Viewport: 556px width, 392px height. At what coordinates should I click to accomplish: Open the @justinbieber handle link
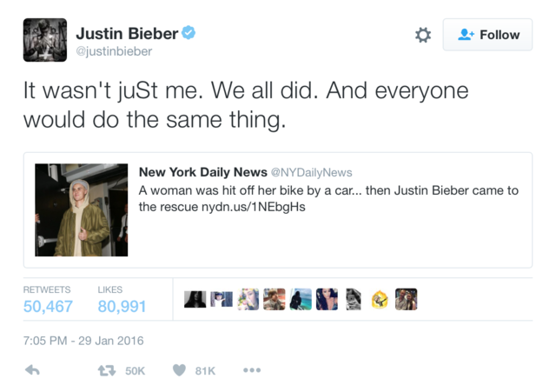point(114,51)
